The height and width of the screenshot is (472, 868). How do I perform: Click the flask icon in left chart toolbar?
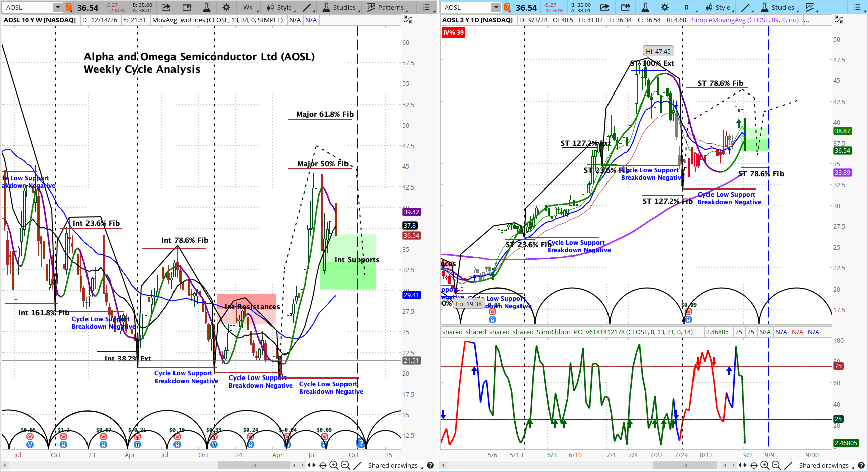[206, 7]
